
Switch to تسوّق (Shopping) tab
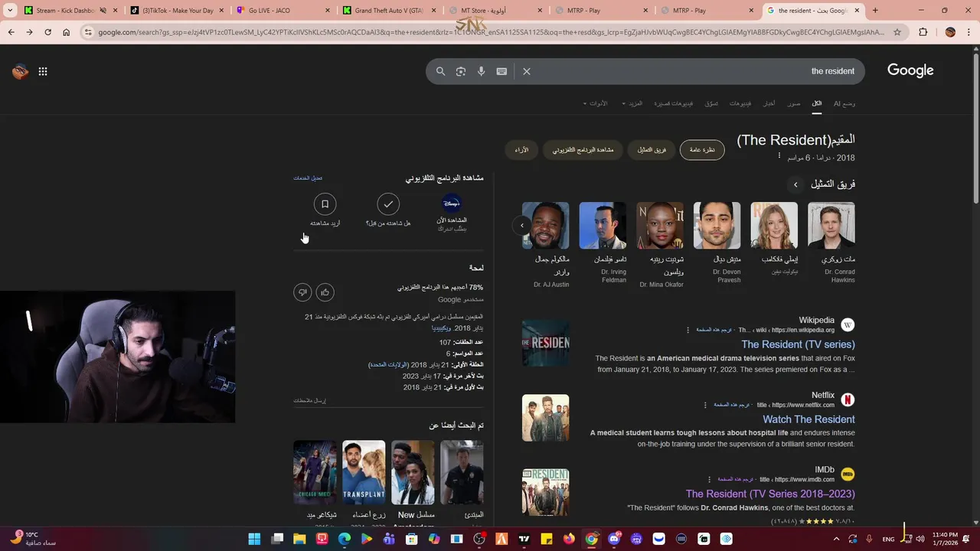coord(711,103)
